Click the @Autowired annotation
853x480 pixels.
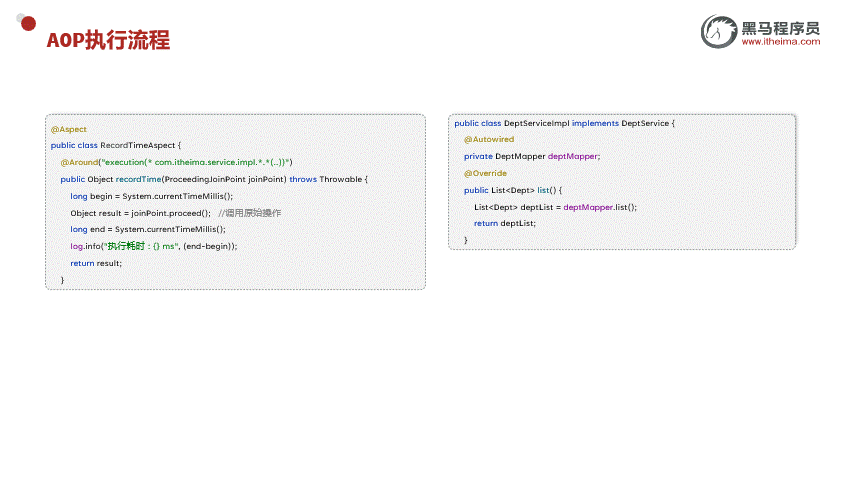[489, 139]
